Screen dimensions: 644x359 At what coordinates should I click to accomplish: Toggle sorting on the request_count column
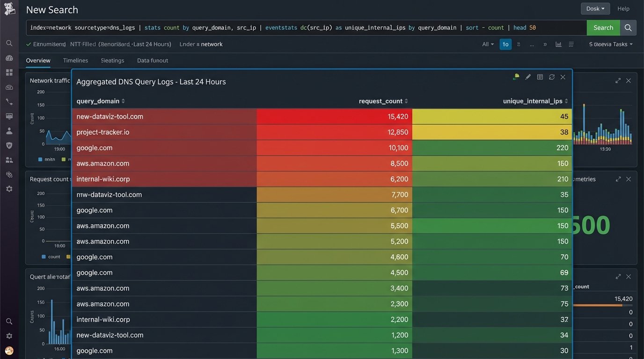[x=406, y=101]
